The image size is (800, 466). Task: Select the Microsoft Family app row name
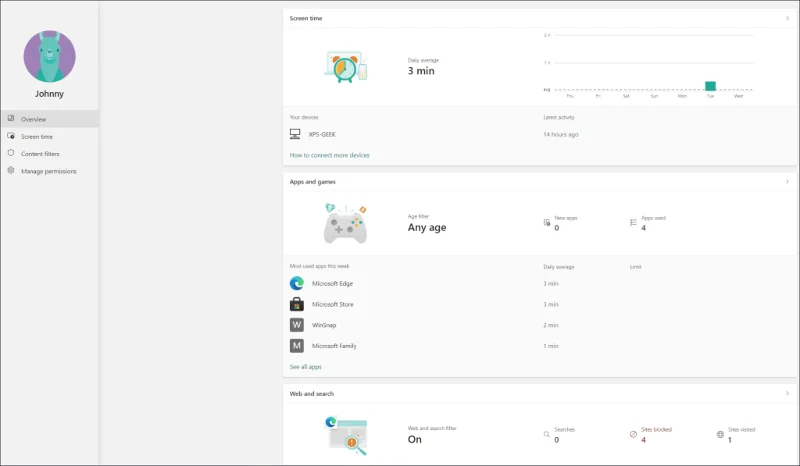[x=334, y=346]
